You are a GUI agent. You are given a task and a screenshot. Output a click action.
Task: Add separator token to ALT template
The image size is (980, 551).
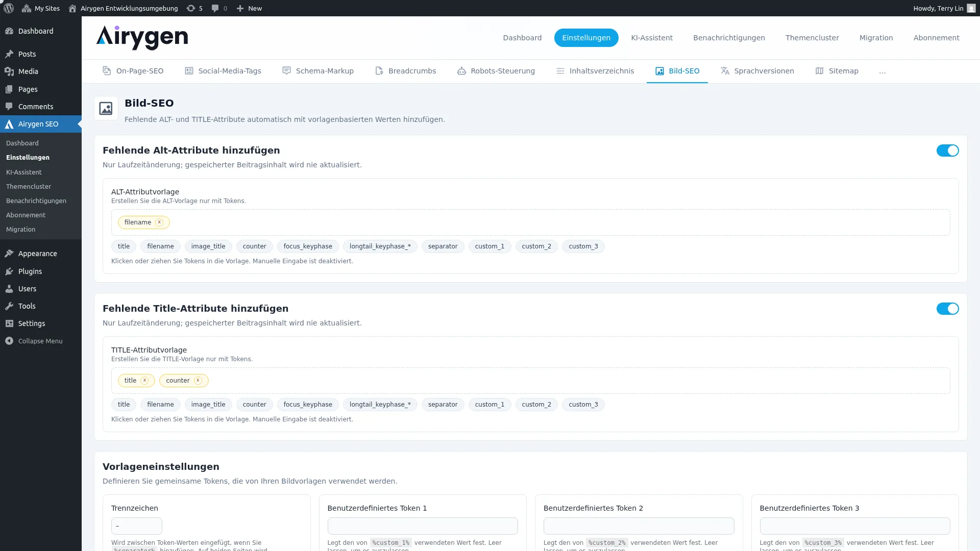[443, 246]
